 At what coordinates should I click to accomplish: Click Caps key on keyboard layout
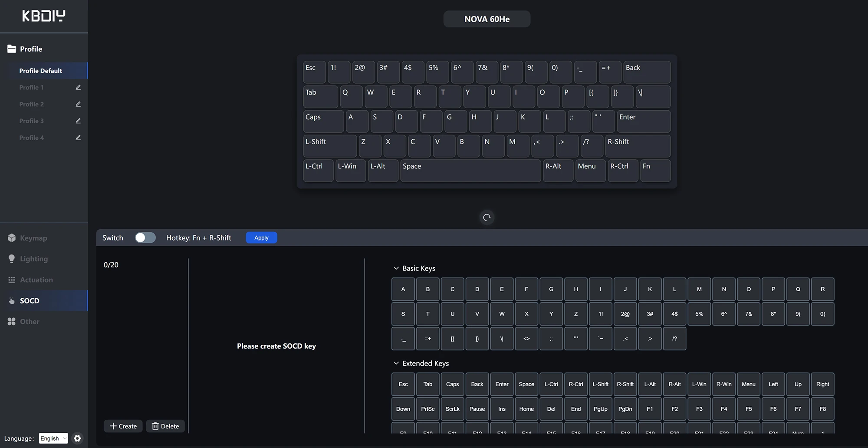(323, 121)
